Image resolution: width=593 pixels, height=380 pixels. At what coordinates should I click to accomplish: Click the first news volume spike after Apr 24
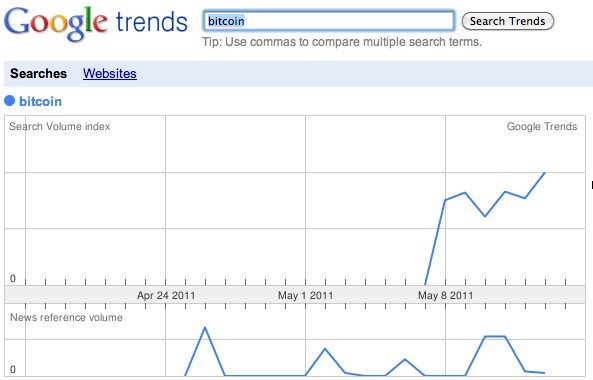coord(205,327)
